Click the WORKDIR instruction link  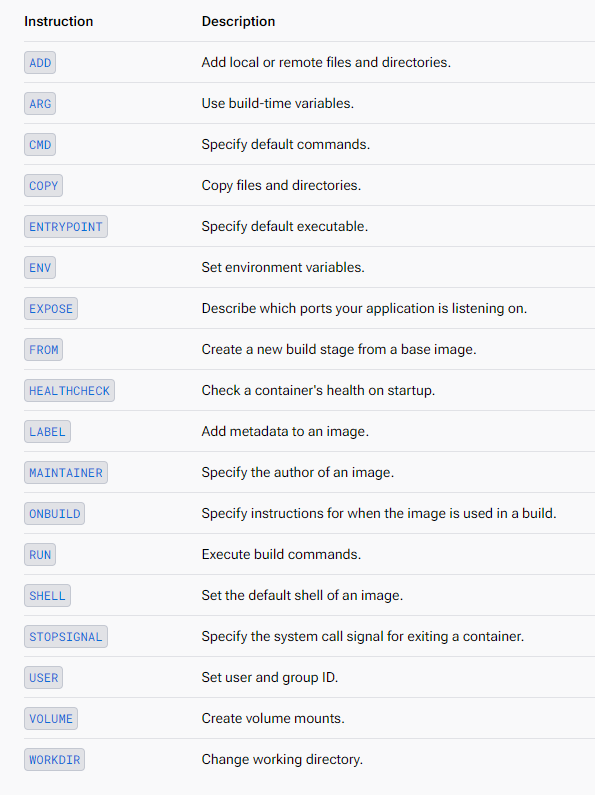pyautogui.click(x=54, y=760)
